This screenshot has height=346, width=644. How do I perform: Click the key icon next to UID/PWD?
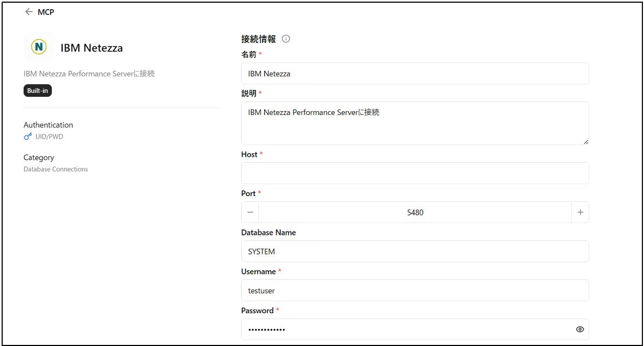(27, 136)
